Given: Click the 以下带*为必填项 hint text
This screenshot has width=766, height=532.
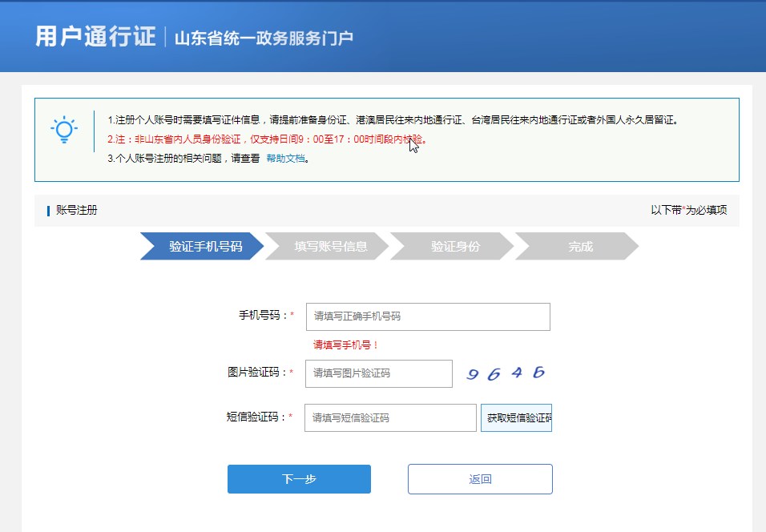Looking at the screenshot, I should 688,211.
